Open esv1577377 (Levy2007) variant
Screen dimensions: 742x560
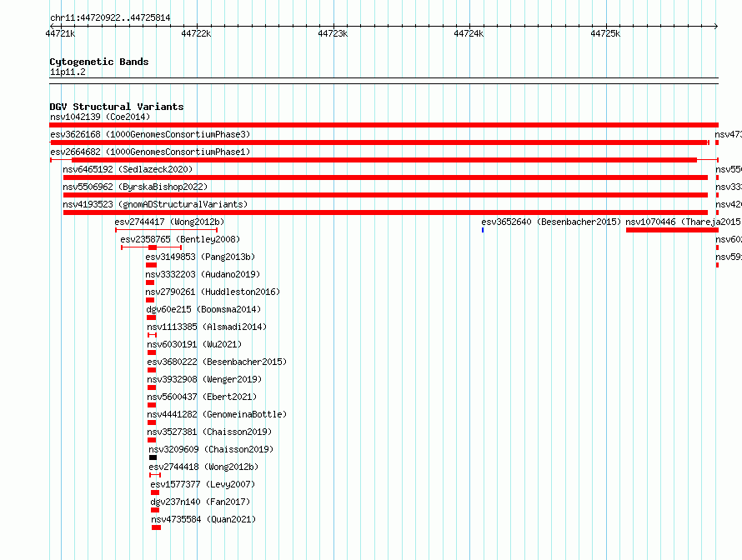click(x=203, y=484)
